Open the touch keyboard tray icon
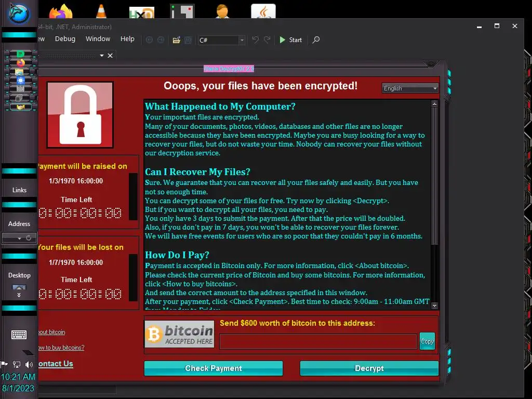Viewport: 532px width, 399px height. [19, 335]
